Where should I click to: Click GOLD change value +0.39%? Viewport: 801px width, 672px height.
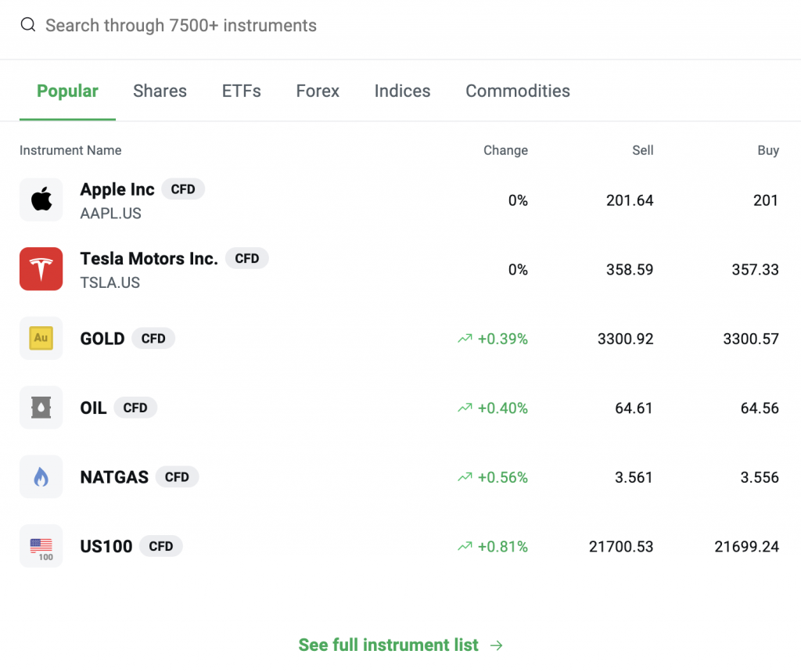[x=503, y=339]
